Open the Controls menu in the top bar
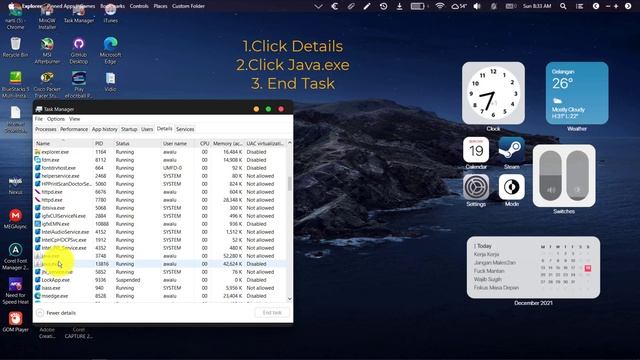 [139, 6]
